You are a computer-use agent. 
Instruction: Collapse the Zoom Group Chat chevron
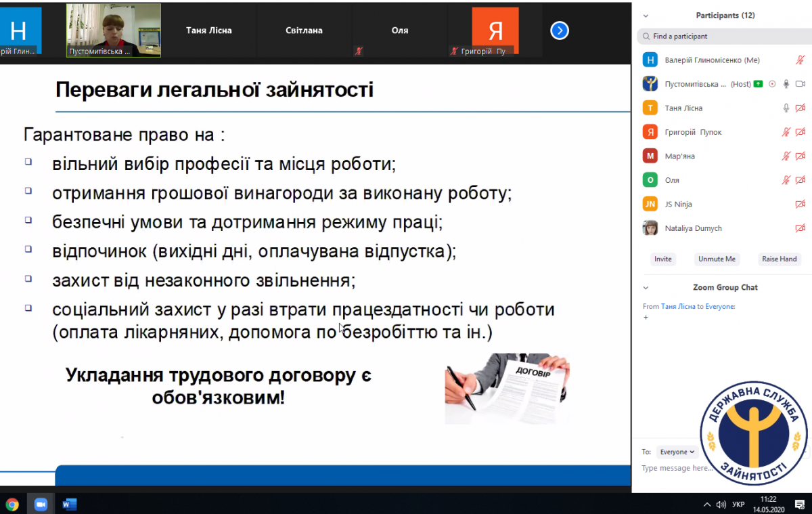[x=646, y=288]
